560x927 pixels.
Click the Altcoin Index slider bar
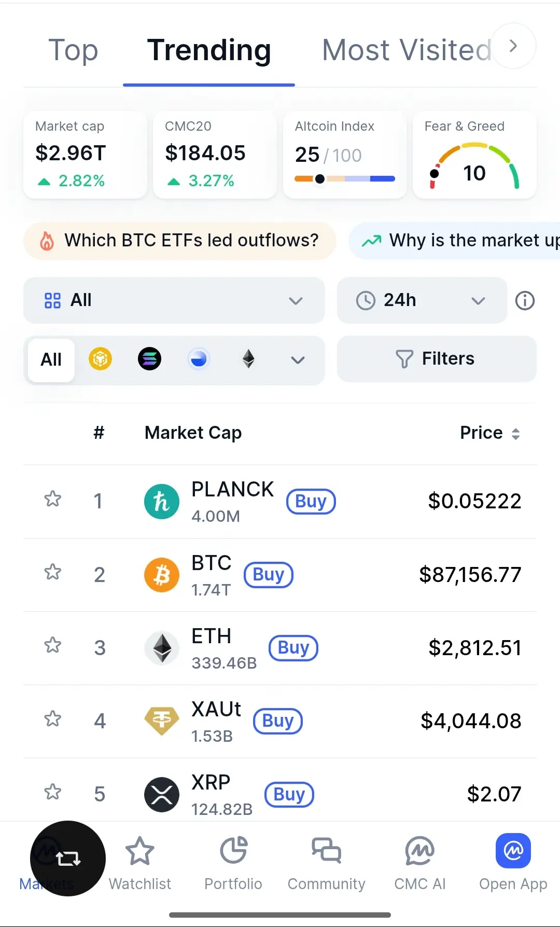(345, 179)
